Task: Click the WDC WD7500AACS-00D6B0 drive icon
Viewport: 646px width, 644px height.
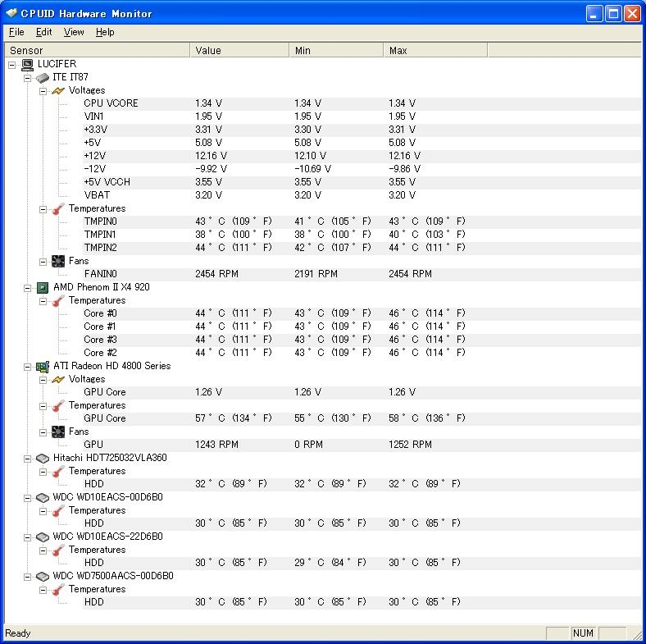Action: [43, 577]
